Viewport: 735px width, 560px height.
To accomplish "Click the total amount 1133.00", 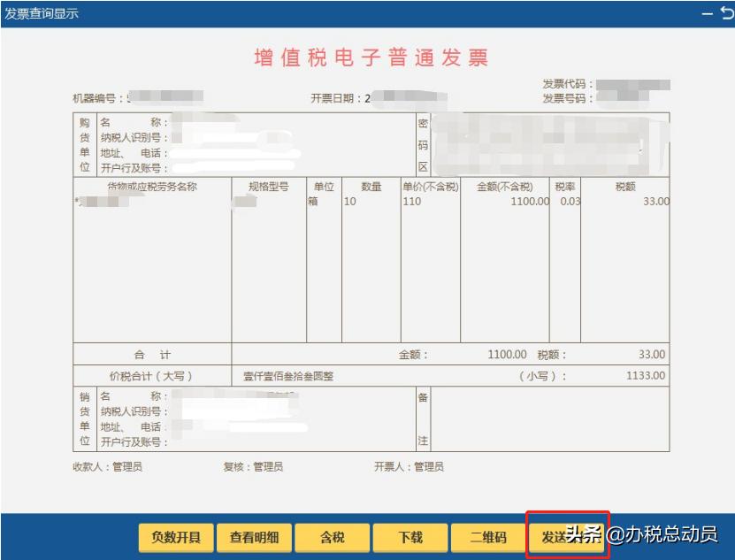I will [641, 375].
